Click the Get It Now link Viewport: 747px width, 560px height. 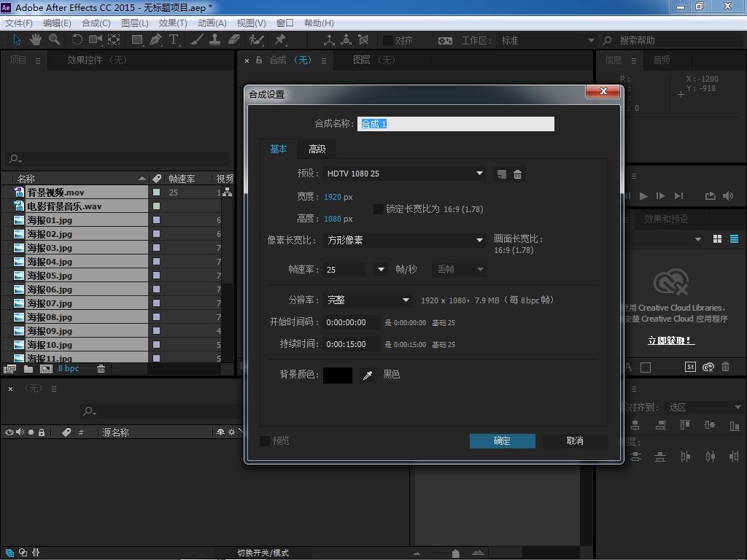pyautogui.click(x=671, y=341)
